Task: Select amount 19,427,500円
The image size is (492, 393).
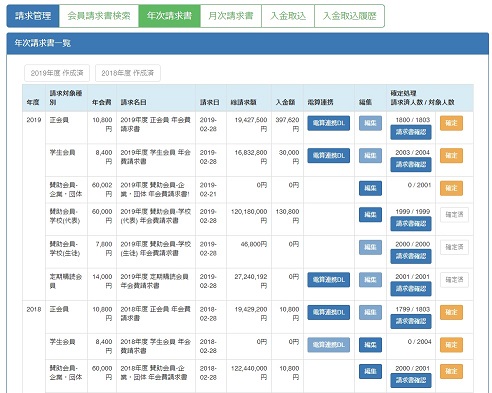Action: point(251,124)
